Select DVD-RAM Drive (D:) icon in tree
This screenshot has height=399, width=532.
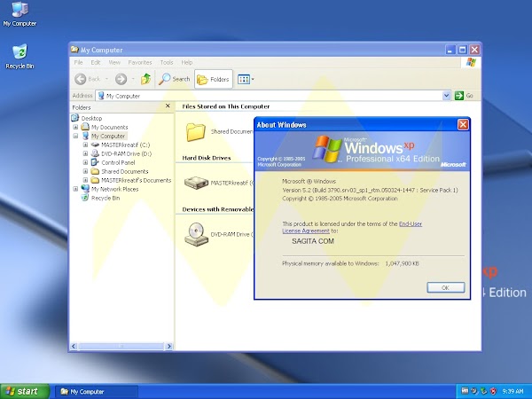pos(96,153)
